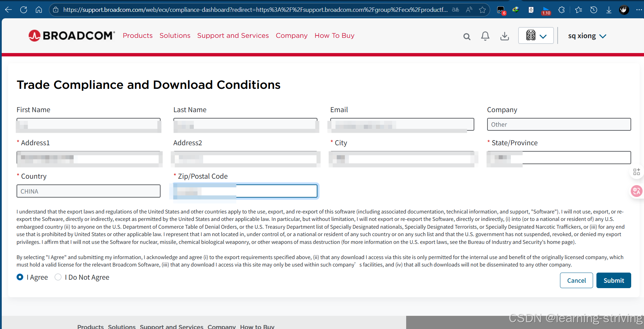Open the How To Buy menu
This screenshot has height=329, width=644.
(x=334, y=35)
